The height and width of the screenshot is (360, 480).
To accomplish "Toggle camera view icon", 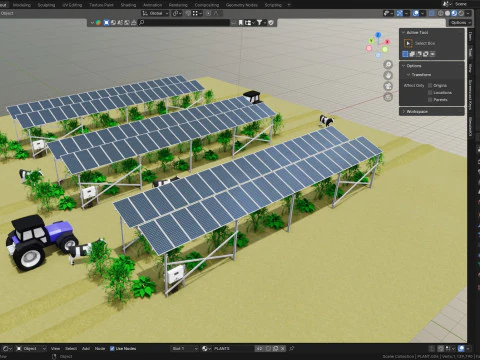I will [388, 86].
